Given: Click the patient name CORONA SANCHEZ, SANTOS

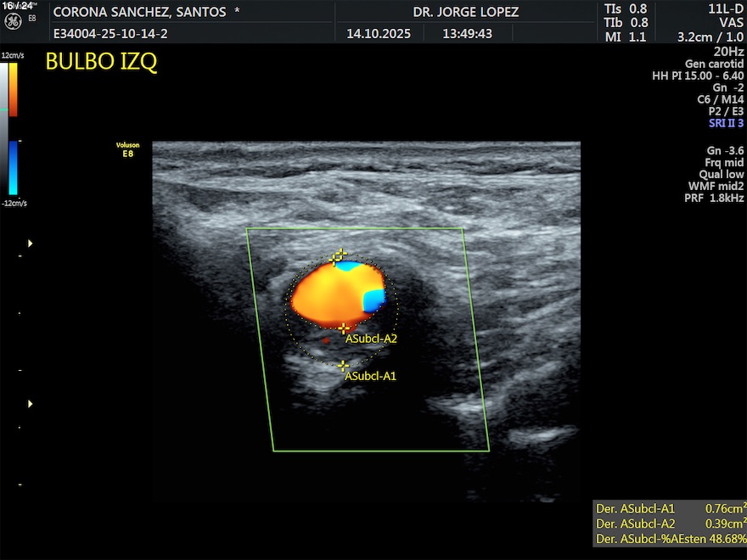Looking at the screenshot, I should pos(140,12).
